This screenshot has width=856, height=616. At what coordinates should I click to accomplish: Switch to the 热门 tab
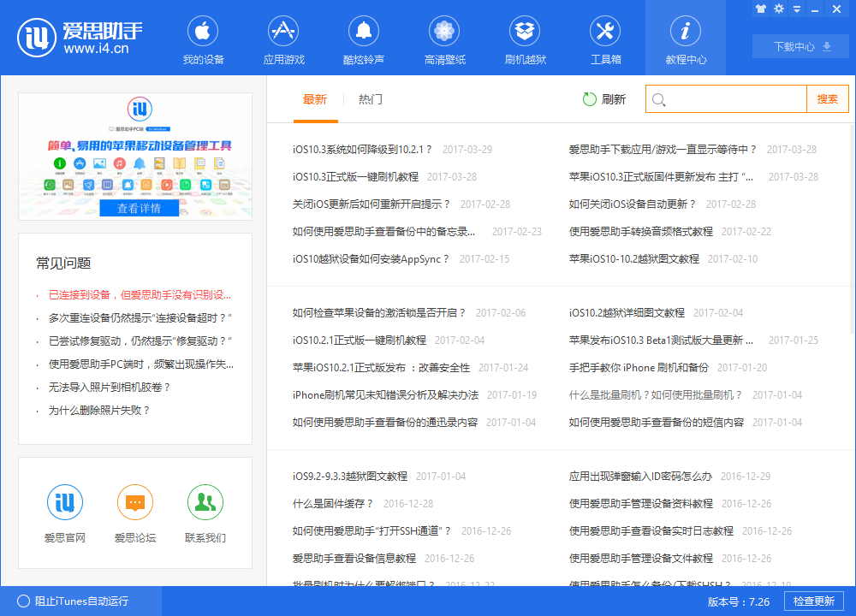370,99
